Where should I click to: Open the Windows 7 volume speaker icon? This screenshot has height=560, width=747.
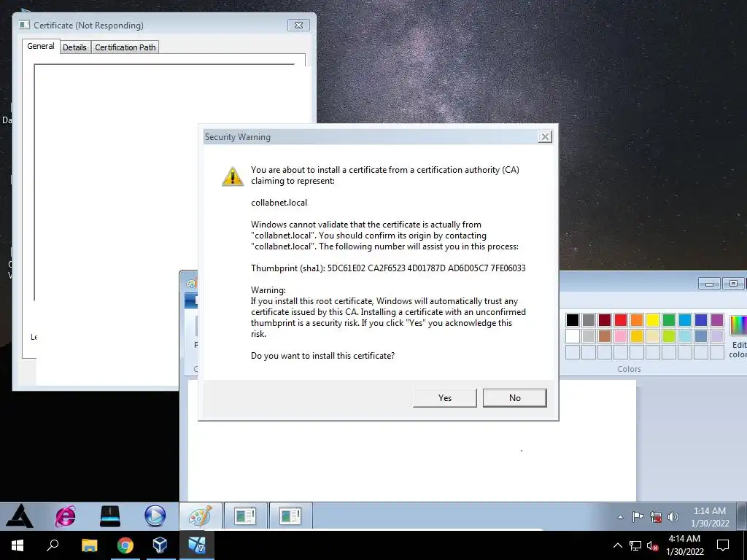[673, 517]
